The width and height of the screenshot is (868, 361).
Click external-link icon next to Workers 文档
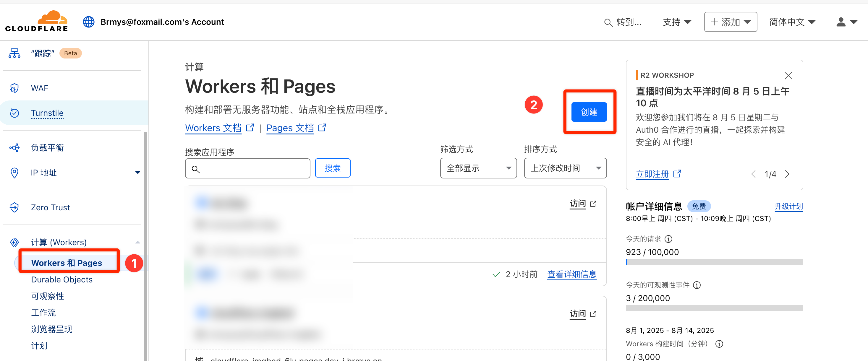click(250, 128)
